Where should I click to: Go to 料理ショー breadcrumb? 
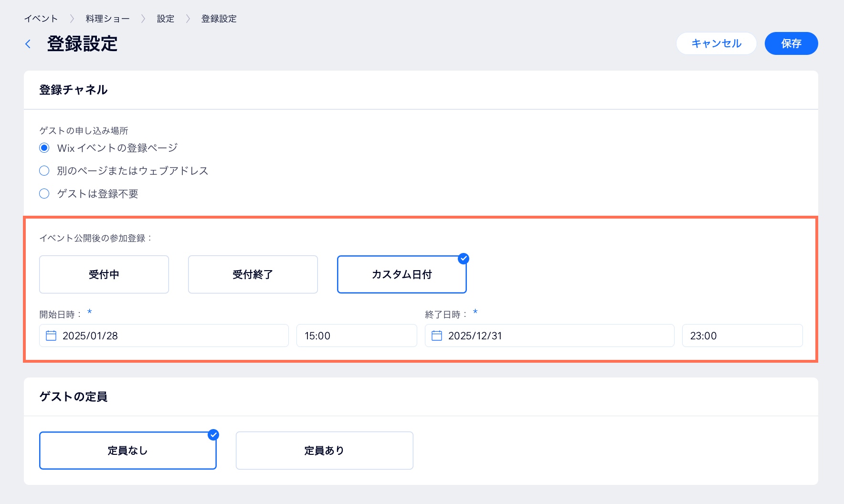[108, 19]
